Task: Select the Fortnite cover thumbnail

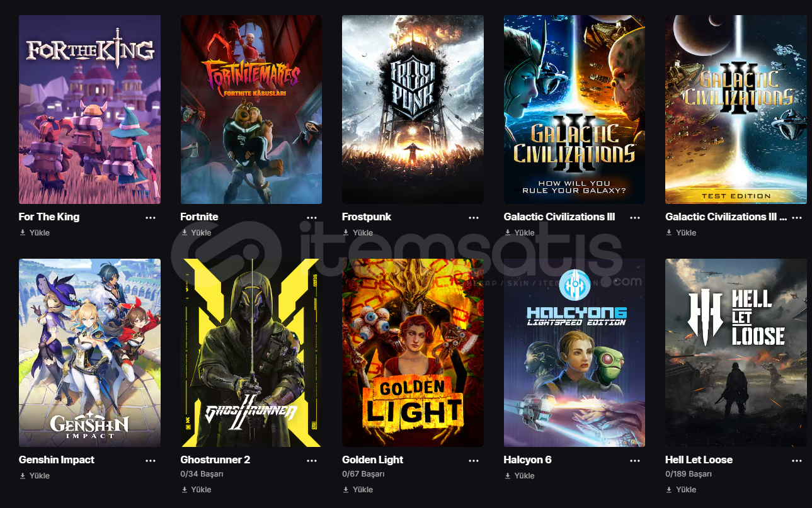Action: tap(251, 110)
